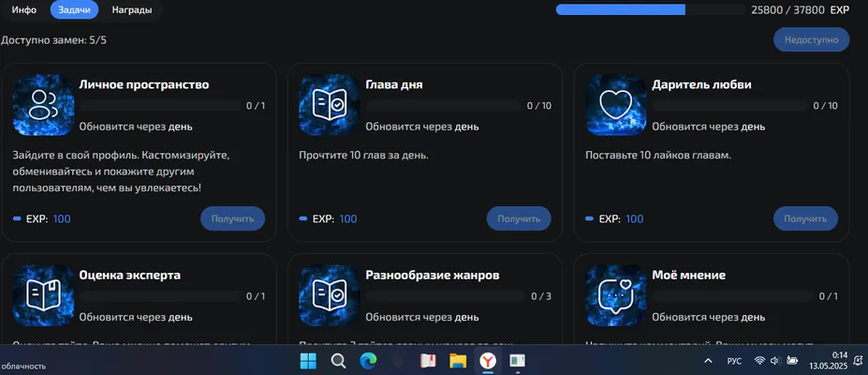
Task: Click Получить on Даритель любви card
Action: coord(805,218)
